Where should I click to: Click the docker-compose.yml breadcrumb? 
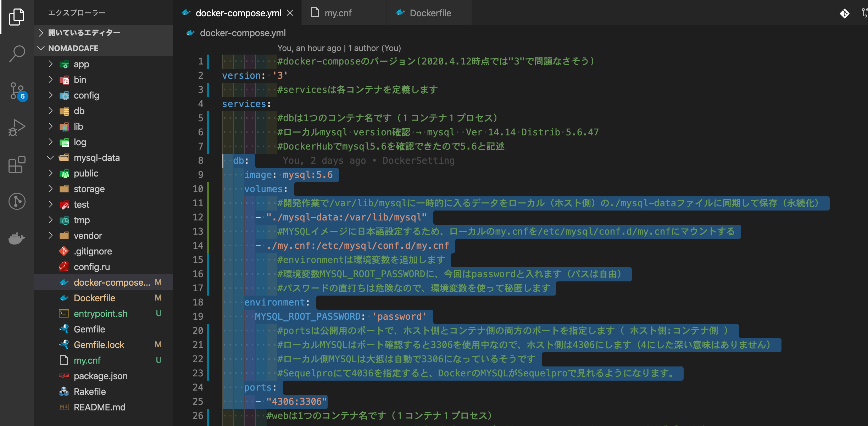click(x=243, y=33)
